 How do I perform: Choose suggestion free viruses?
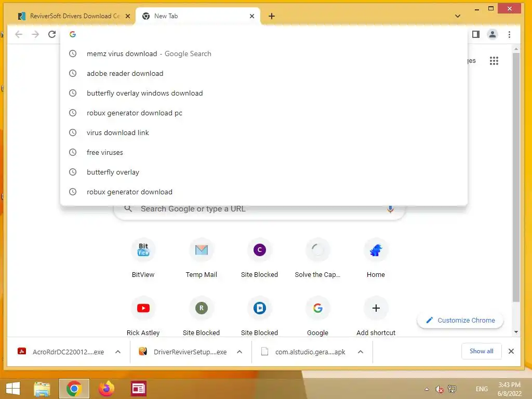(263, 152)
